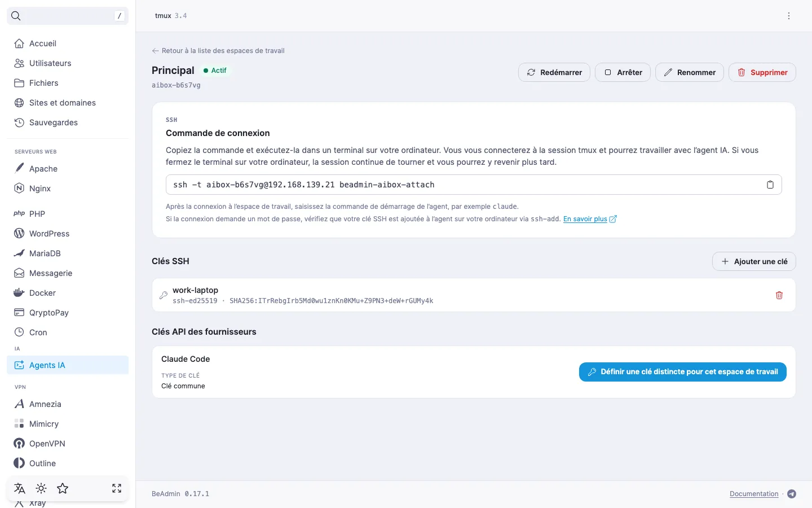Open Utilisateurs menu item
Screen dimensions: 812x508
68,63
